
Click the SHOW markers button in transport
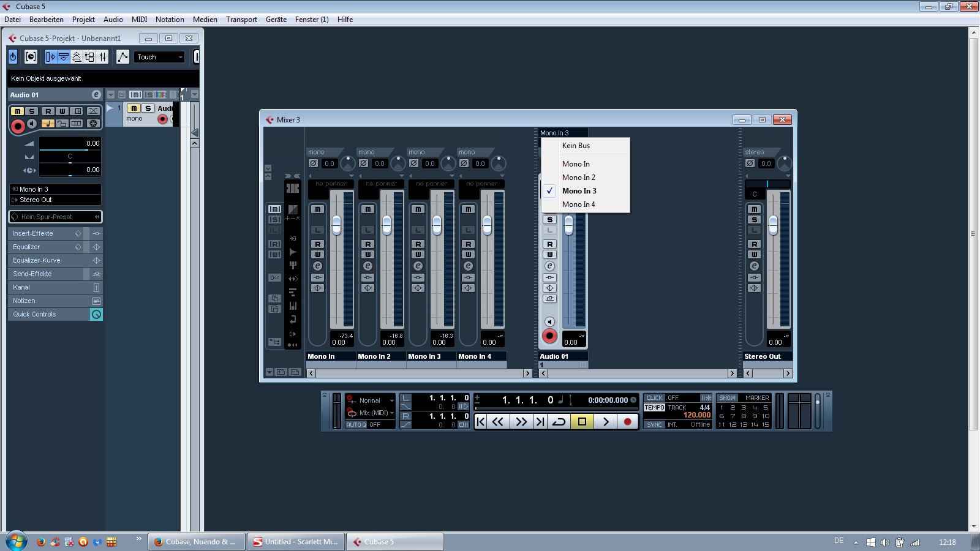(x=727, y=398)
